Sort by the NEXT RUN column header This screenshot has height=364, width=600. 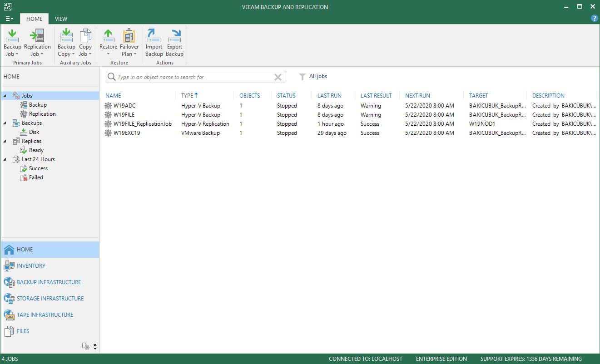[417, 96]
